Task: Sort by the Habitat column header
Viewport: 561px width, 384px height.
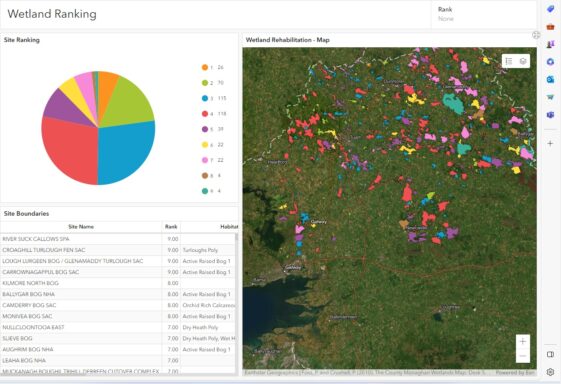Action: coord(209,227)
